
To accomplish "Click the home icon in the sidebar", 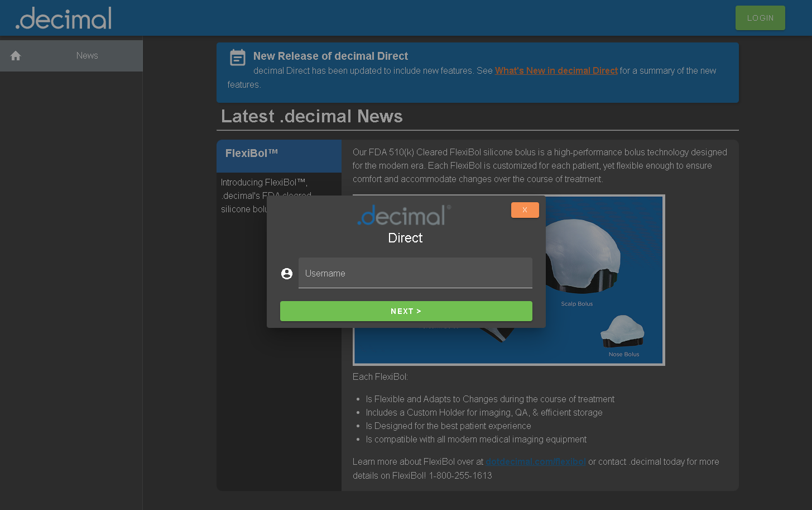I will pyautogui.click(x=16, y=56).
